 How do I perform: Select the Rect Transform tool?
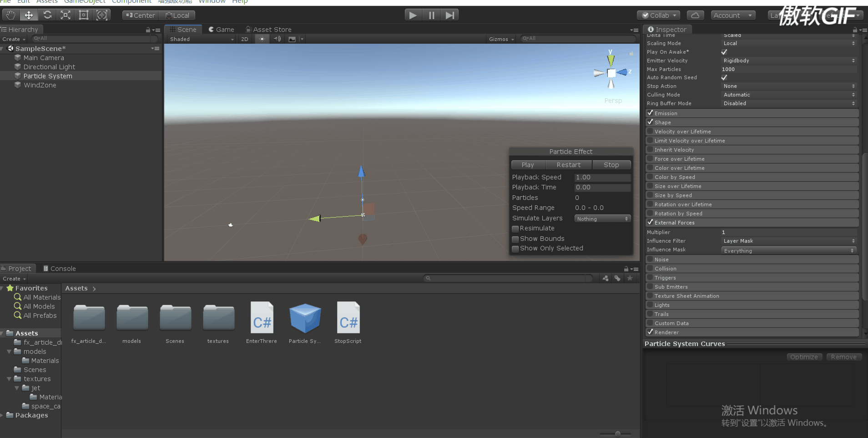pyautogui.click(x=84, y=15)
